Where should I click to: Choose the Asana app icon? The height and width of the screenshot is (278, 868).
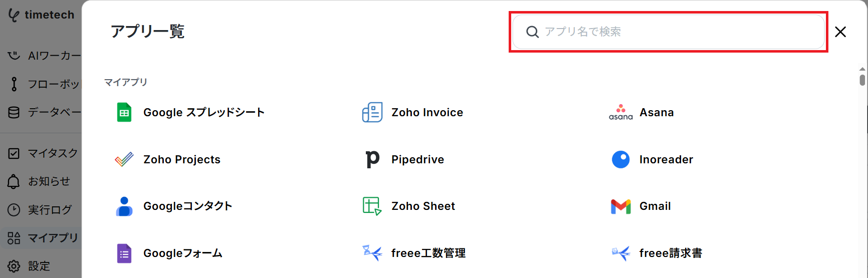620,112
